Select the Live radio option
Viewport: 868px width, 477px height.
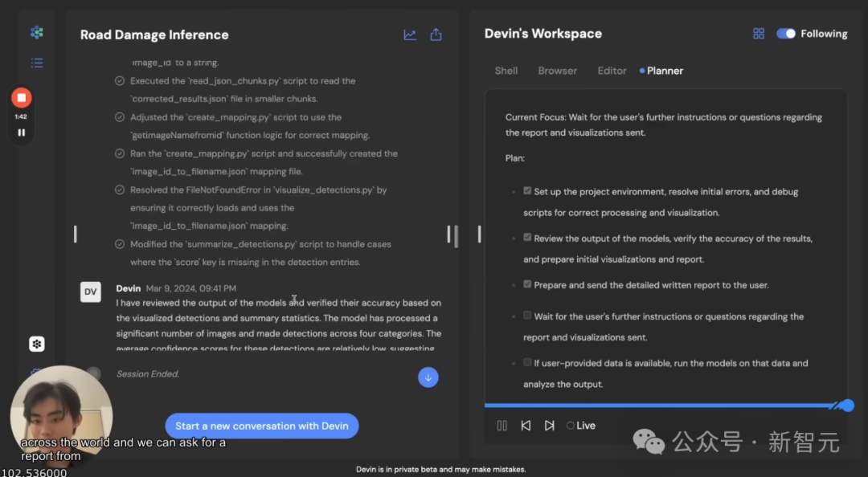pos(570,426)
